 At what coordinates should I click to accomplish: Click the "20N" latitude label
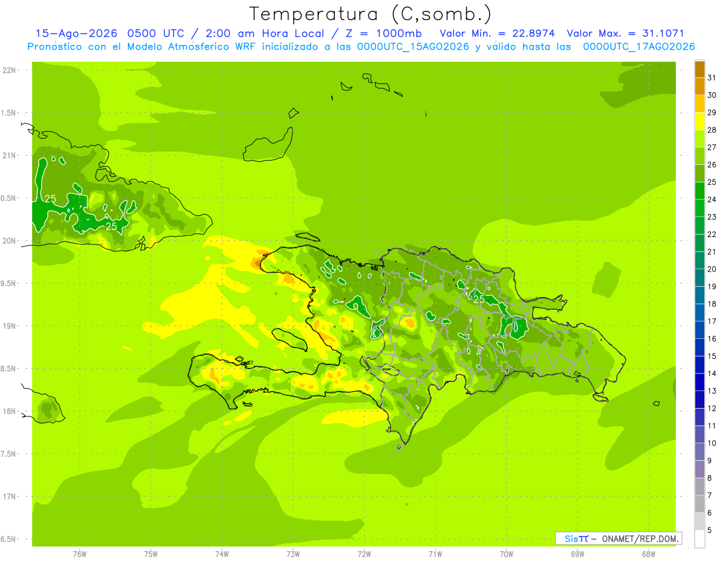point(10,241)
